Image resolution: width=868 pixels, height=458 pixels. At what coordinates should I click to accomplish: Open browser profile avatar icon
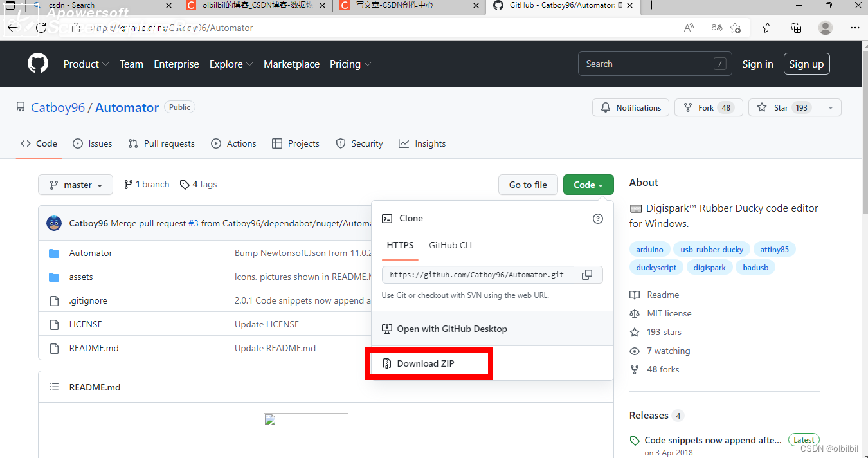826,28
